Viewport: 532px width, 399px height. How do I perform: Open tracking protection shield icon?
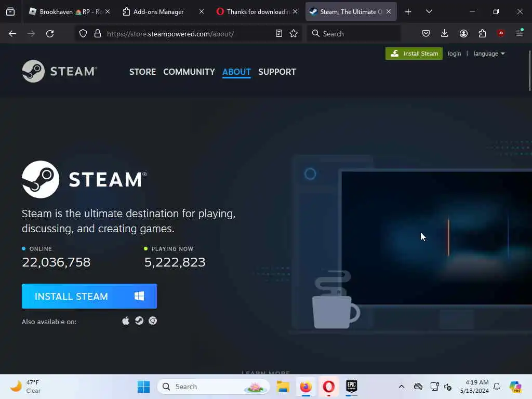point(83,34)
